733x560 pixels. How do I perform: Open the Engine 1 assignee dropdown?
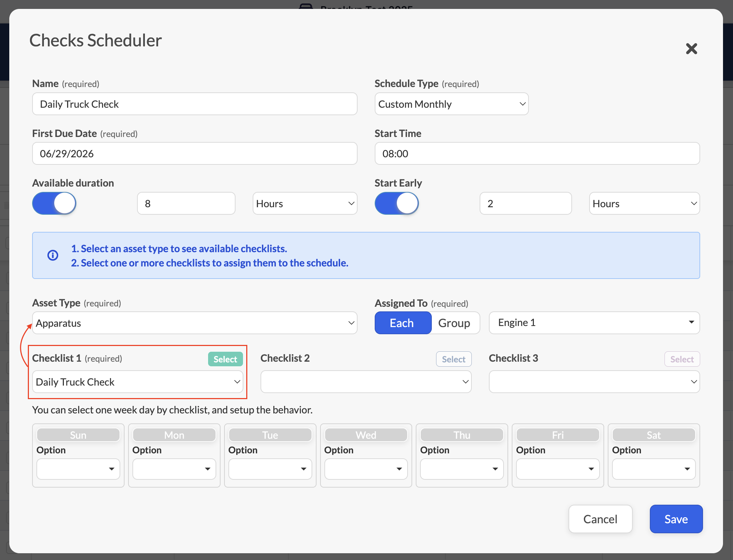pyautogui.click(x=594, y=323)
